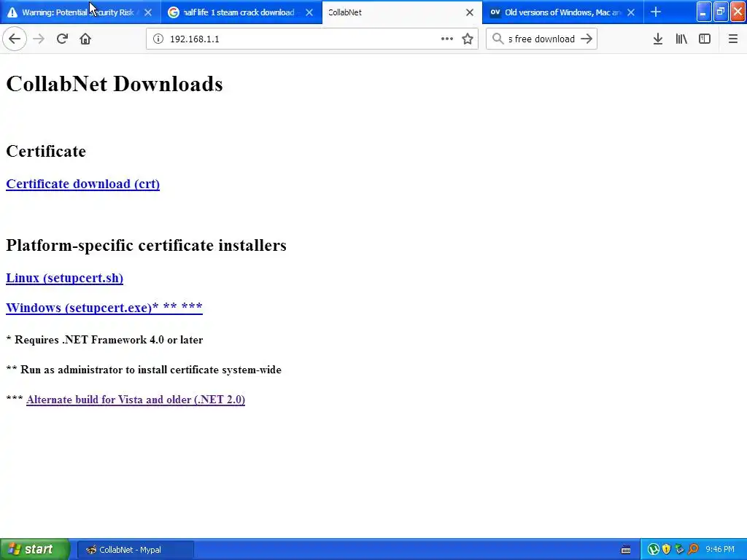Click the keyboard icon in the taskbar

tap(626, 550)
